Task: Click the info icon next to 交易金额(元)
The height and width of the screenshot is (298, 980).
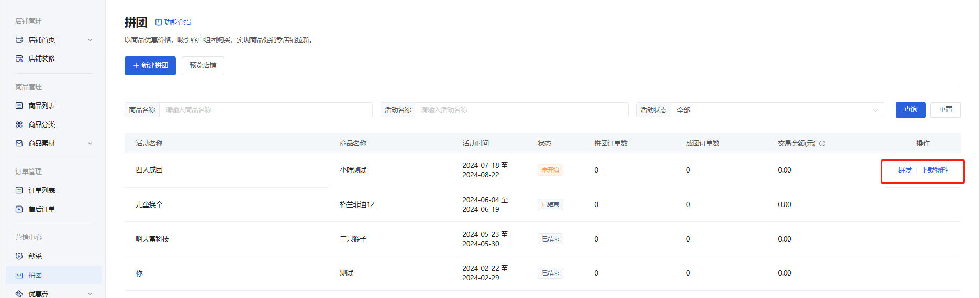Action: tap(822, 143)
